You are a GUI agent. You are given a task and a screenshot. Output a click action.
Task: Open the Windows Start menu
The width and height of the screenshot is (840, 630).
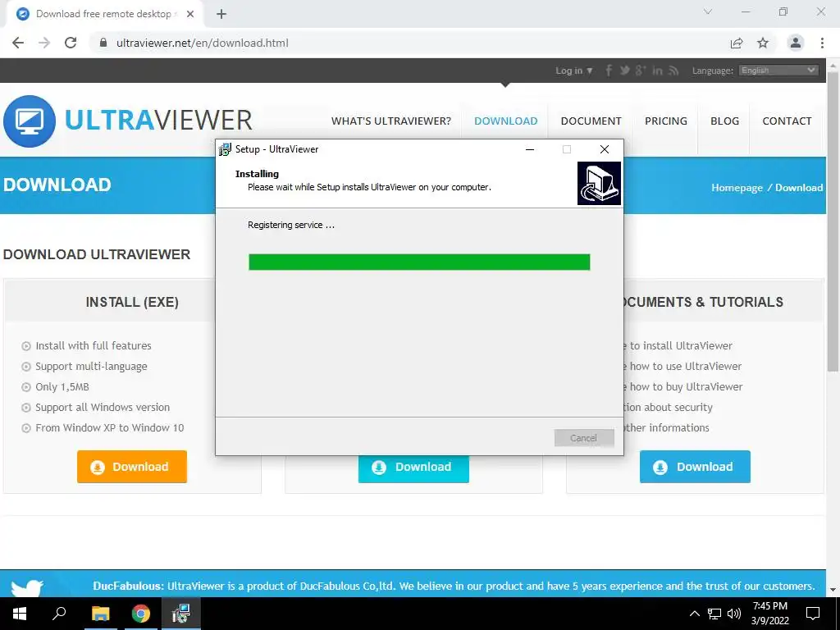tap(20, 614)
